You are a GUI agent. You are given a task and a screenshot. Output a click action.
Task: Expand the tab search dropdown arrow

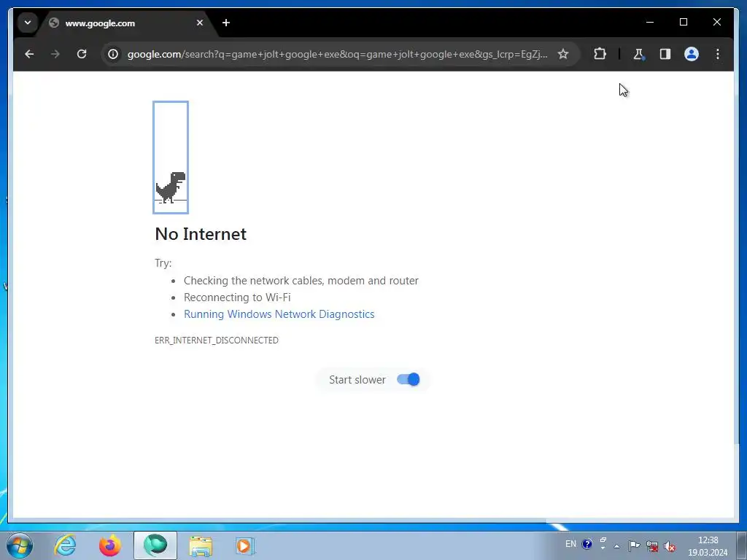28,23
